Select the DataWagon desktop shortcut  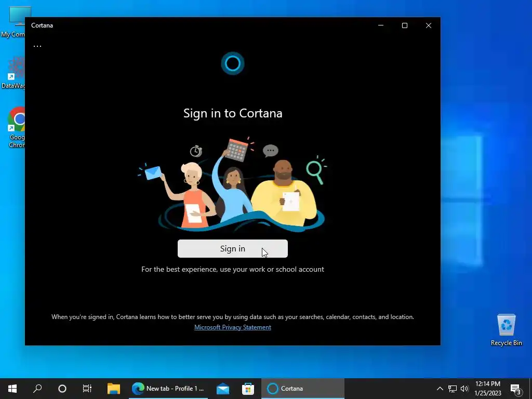coord(13,73)
